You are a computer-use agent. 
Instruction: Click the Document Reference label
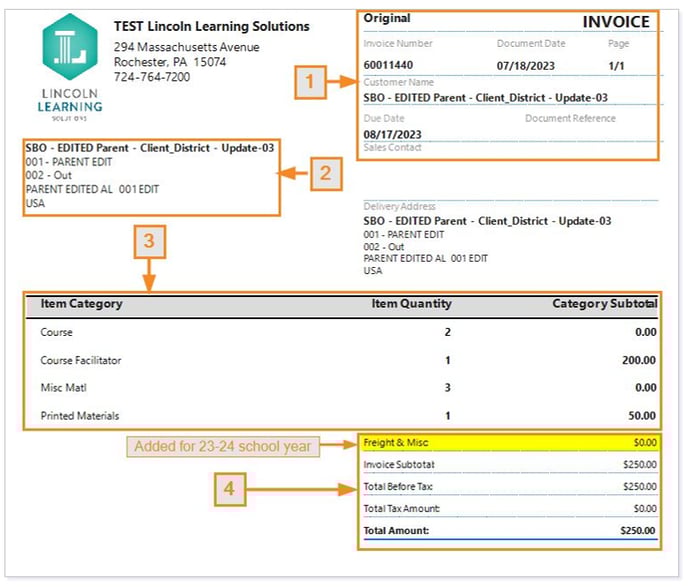pyautogui.click(x=570, y=118)
